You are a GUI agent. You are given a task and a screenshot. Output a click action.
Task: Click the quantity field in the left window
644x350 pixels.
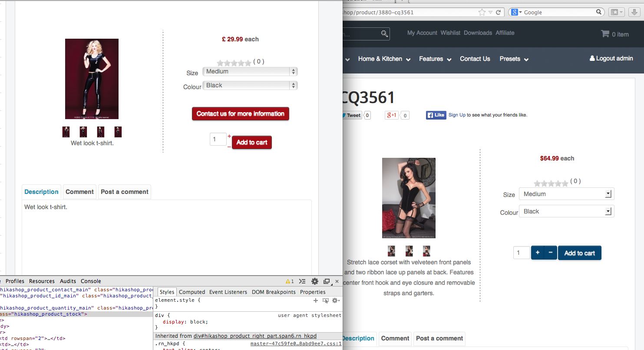tap(218, 139)
